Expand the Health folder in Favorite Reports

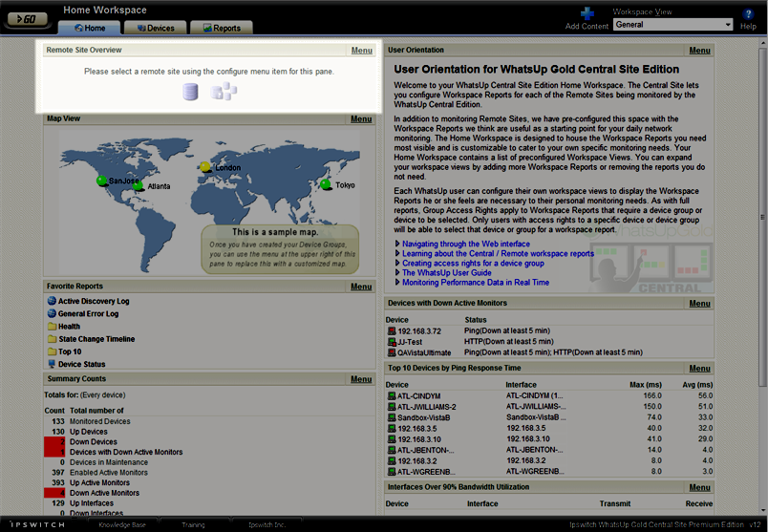[52, 326]
